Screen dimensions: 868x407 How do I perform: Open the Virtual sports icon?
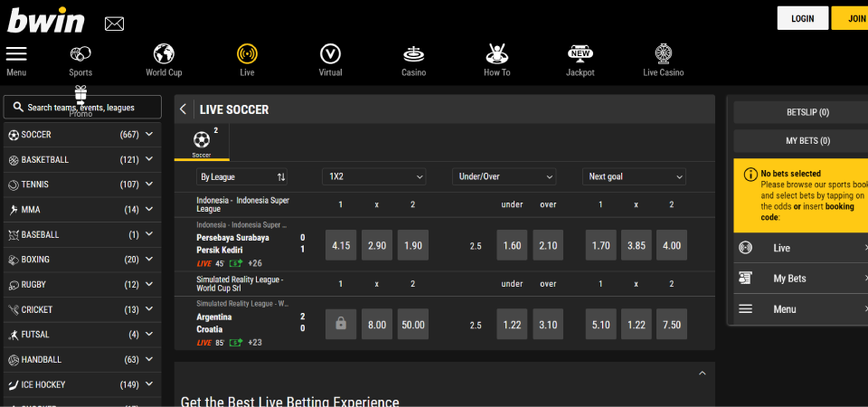(331, 53)
